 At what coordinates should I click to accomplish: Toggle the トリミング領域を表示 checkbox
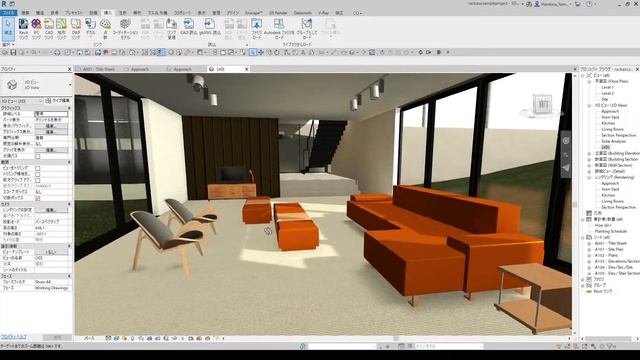point(38,174)
